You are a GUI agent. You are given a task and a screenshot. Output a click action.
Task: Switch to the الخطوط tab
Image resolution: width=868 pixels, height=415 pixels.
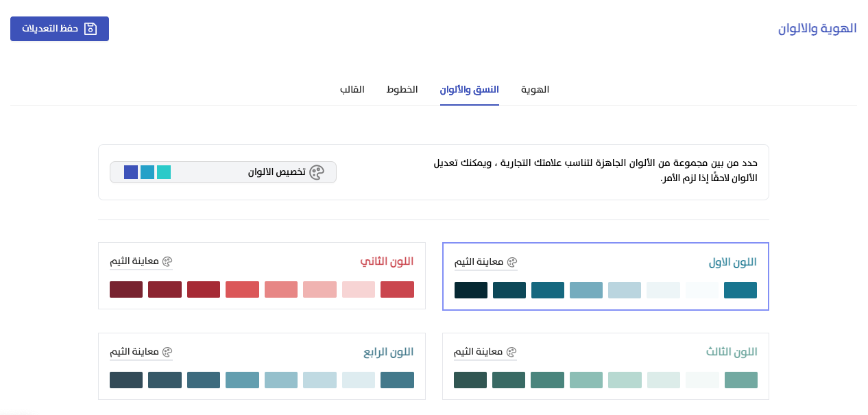pos(402,90)
